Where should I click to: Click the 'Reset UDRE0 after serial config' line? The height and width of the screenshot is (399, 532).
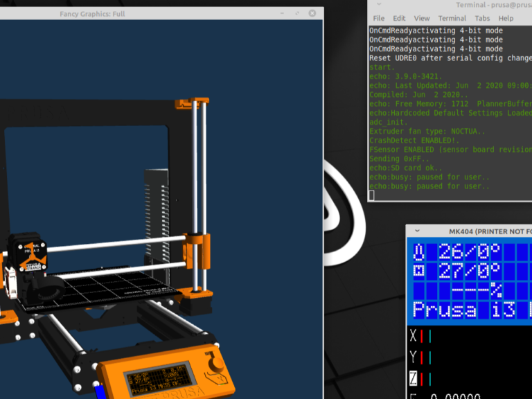(450, 58)
